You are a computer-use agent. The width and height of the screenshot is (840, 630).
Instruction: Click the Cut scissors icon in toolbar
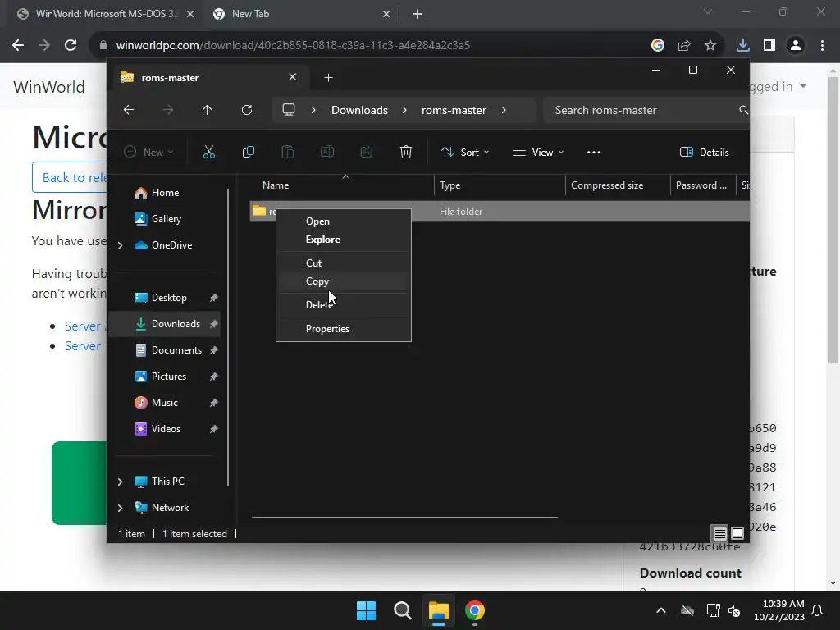209,152
